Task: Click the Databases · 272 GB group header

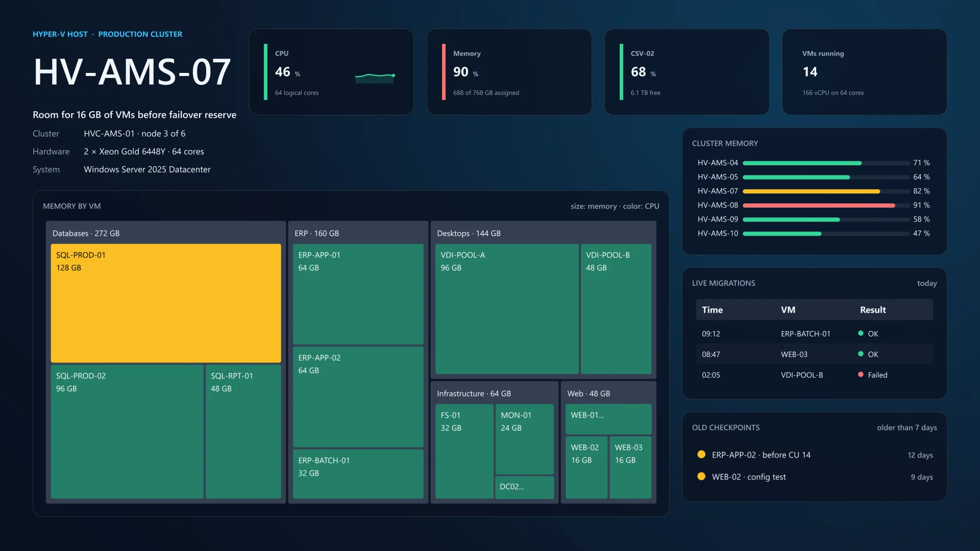Action: 86,233
